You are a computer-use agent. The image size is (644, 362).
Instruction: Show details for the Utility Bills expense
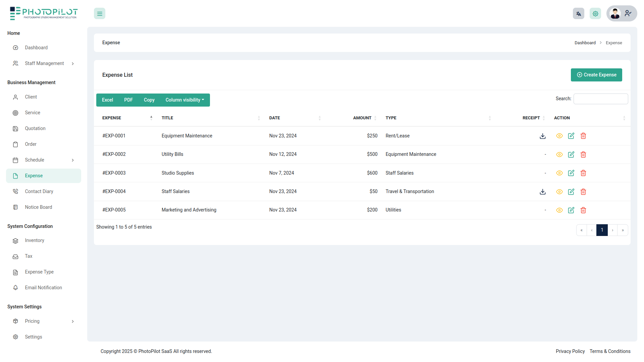point(559,155)
